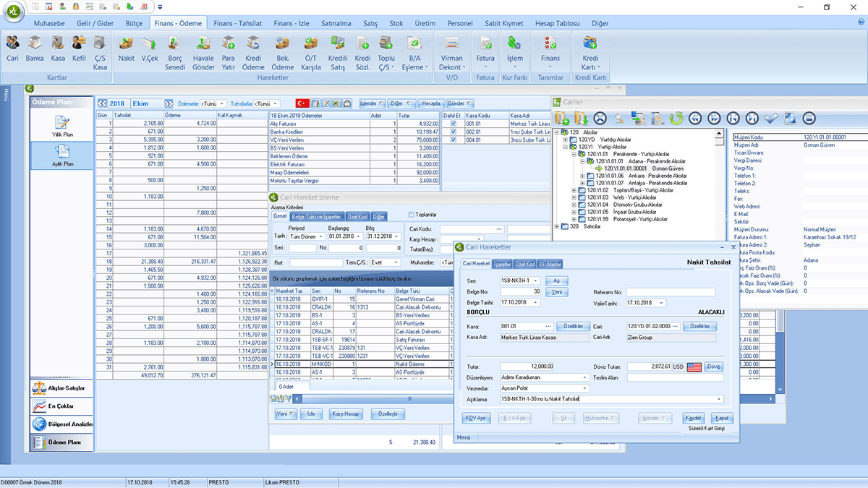Toggle Dahil Et checkbox for 001.01
The height and width of the screenshot is (488, 868).
click(454, 124)
